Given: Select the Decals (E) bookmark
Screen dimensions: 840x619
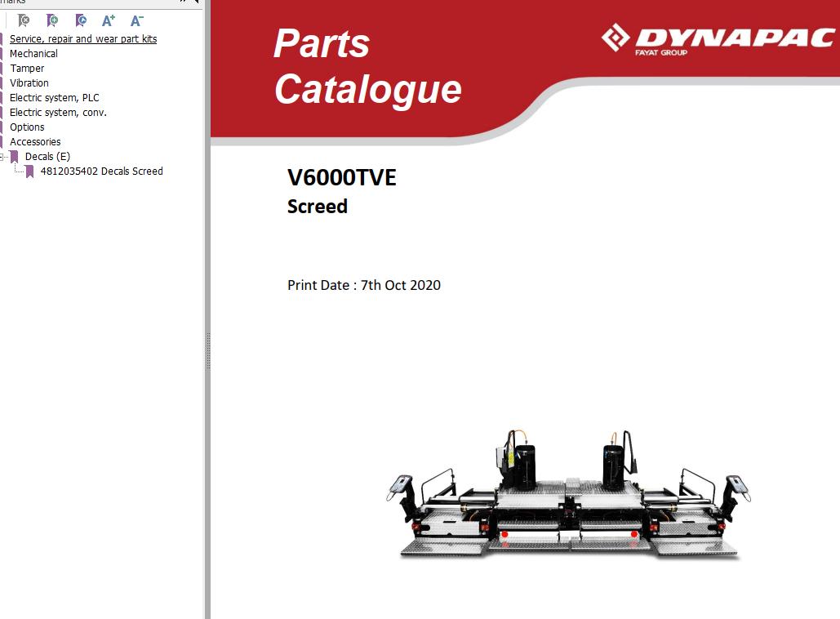Looking at the screenshot, I should 47,157.
